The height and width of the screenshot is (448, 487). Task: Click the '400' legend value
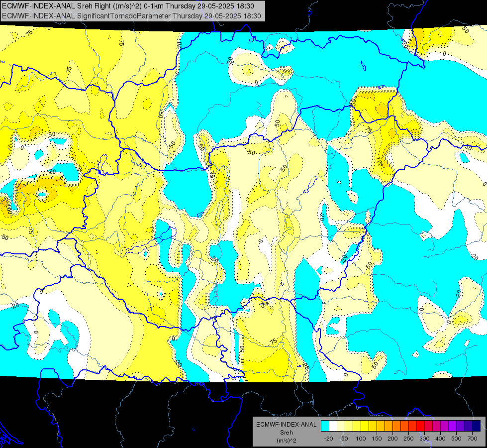tap(440, 439)
